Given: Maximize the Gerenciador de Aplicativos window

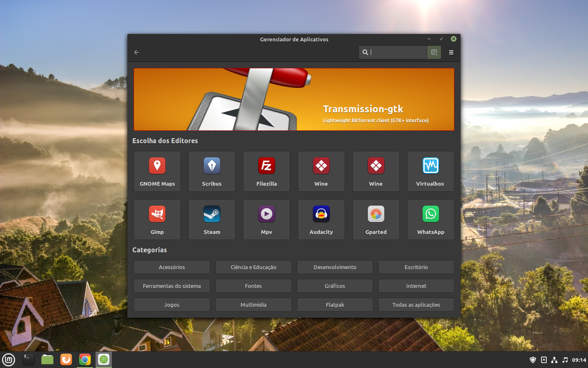Looking at the screenshot, I should (441, 39).
